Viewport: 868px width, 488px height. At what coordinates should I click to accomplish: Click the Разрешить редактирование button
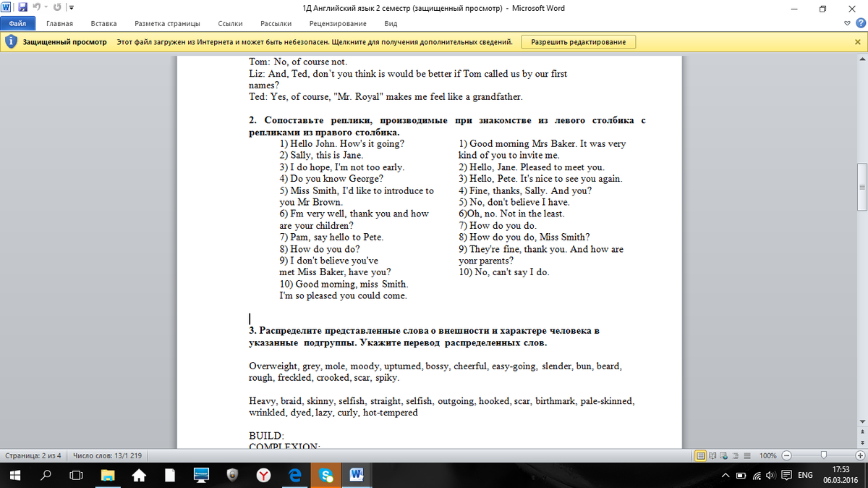579,42
